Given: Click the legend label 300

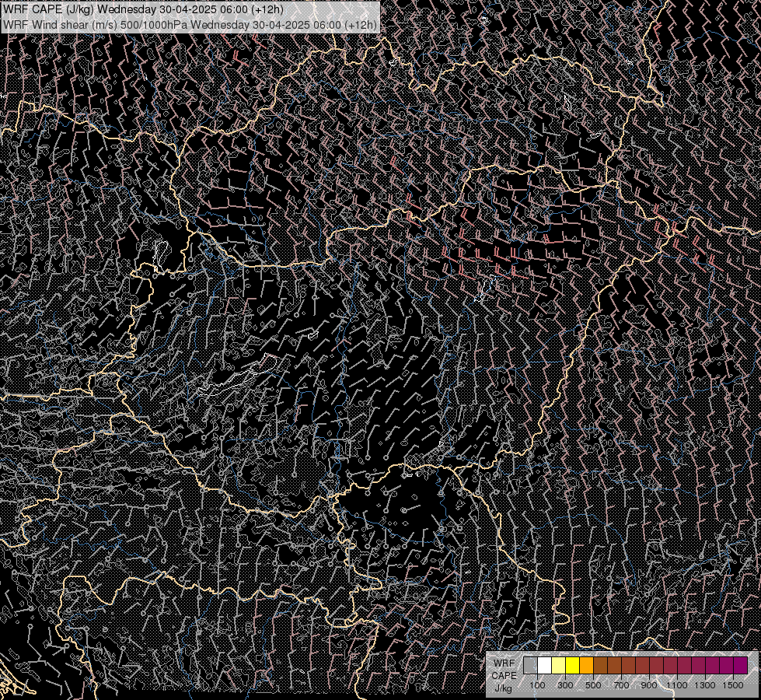Looking at the screenshot, I should pyautogui.click(x=565, y=685).
